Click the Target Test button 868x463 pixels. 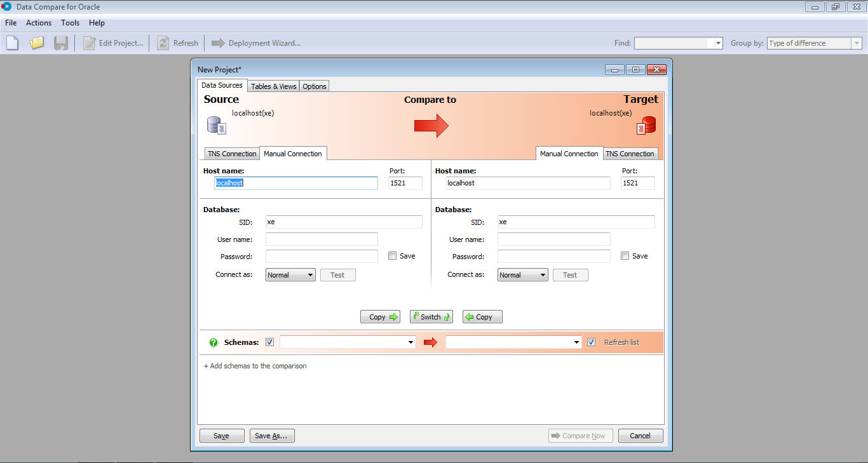[x=570, y=275]
